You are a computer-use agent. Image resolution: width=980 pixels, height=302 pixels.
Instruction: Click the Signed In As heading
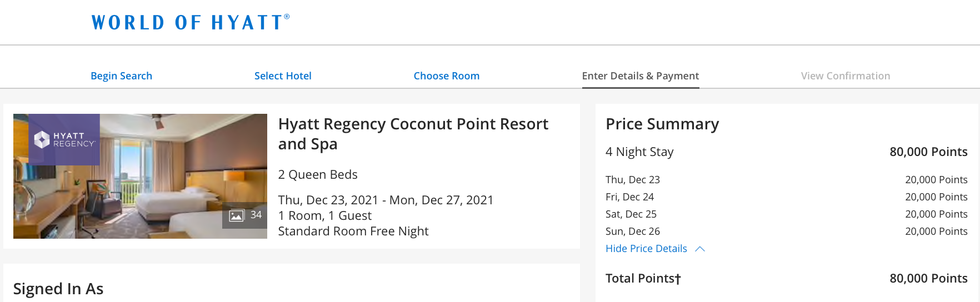(58, 289)
